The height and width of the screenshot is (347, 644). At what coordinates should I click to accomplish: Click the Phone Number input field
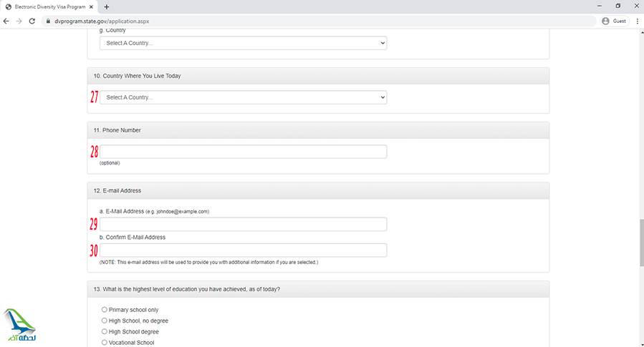243,152
